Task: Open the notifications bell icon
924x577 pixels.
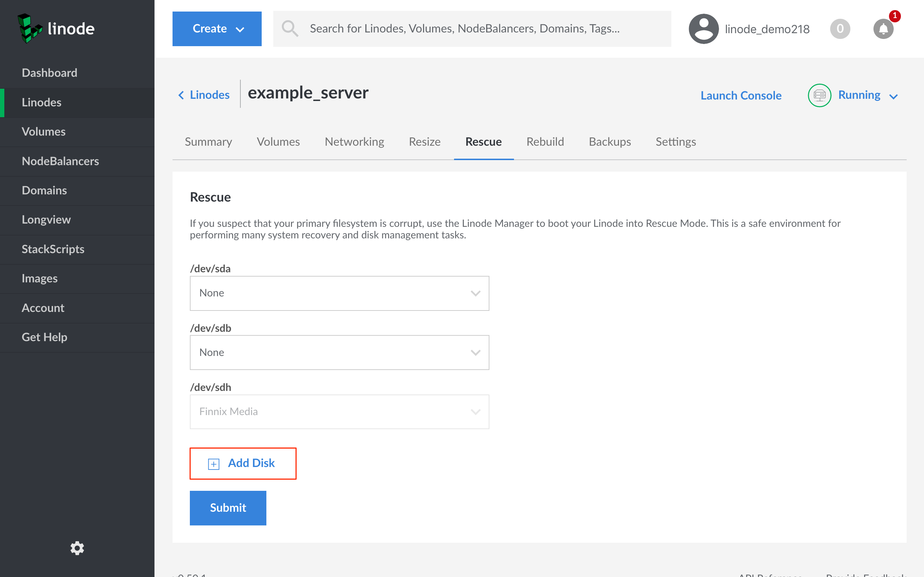Action: (x=883, y=29)
